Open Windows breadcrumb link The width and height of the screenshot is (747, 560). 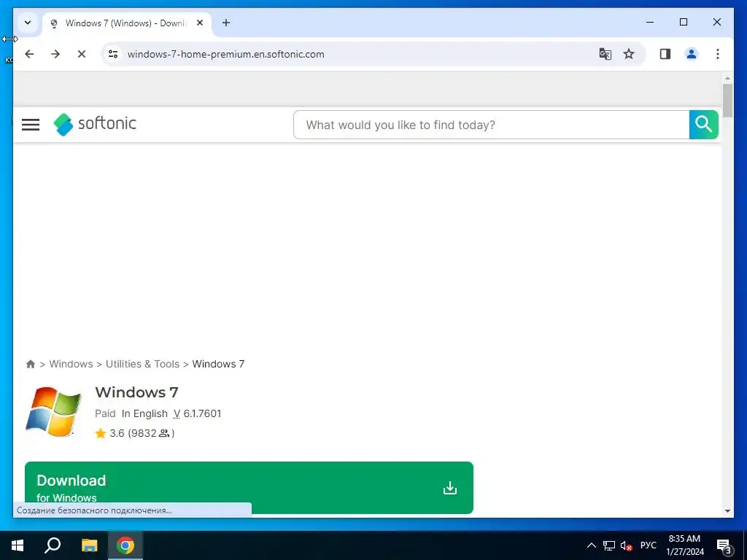[x=71, y=364]
